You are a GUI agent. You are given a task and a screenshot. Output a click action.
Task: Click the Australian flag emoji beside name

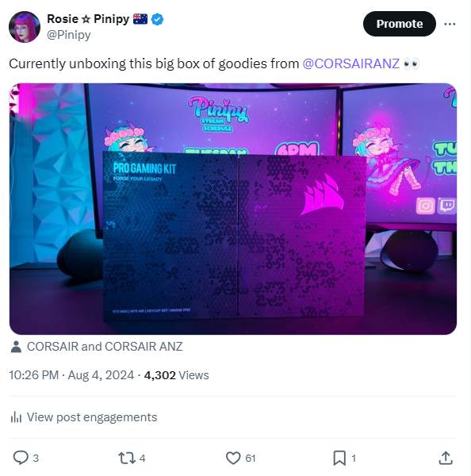click(x=140, y=19)
